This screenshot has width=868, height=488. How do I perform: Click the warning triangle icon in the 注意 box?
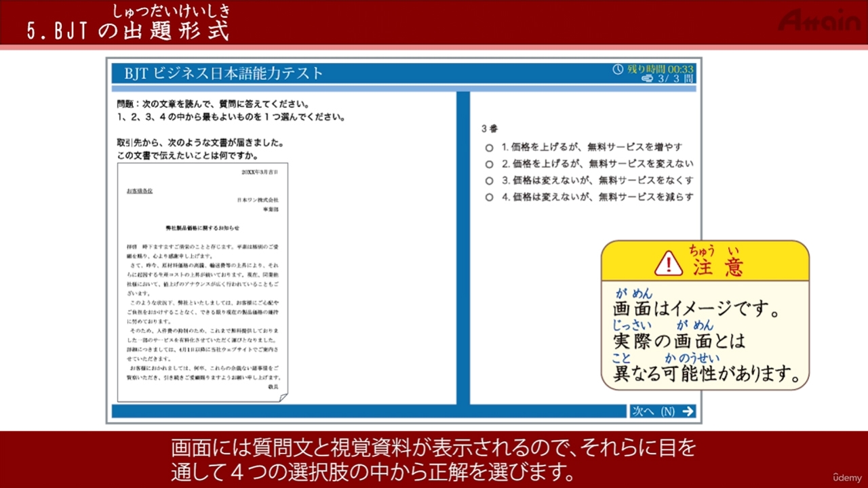click(669, 264)
